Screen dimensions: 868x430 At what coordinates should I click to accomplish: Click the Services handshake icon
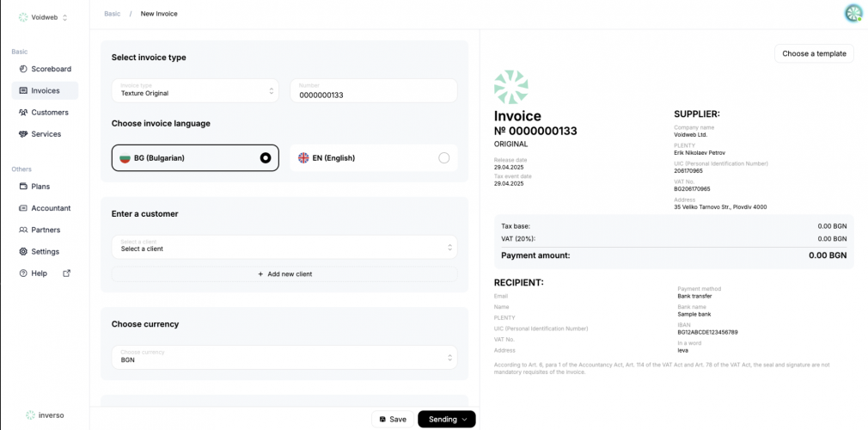coord(23,134)
